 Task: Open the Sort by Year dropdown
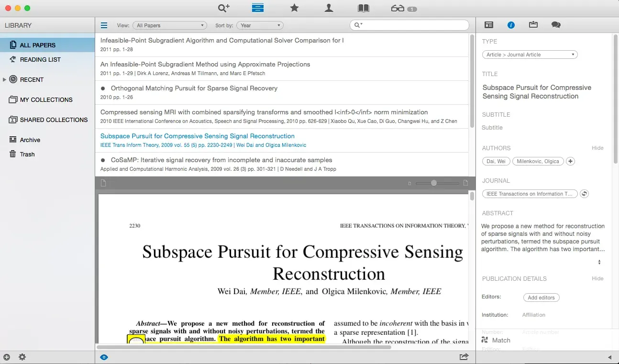[260, 25]
